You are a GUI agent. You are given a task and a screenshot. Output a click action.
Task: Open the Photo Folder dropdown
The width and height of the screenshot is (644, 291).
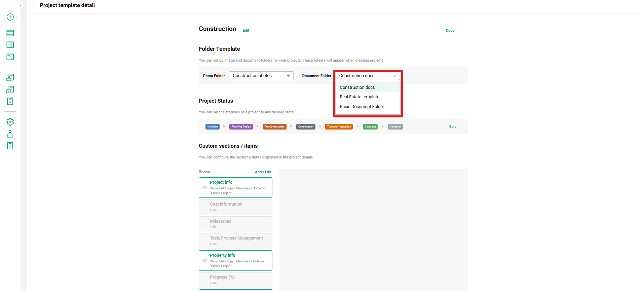pos(261,76)
